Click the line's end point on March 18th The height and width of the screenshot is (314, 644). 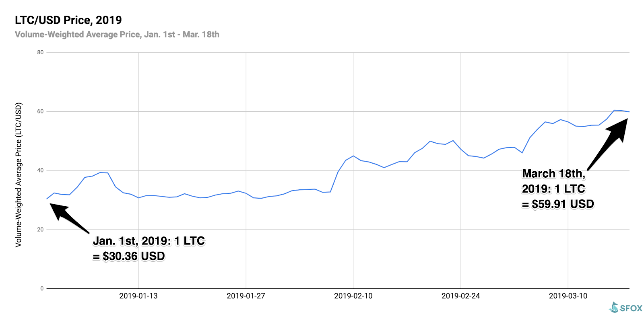click(629, 112)
